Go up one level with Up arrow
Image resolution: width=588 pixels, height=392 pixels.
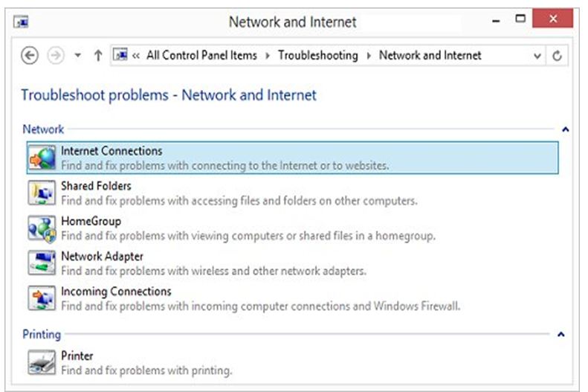pyautogui.click(x=97, y=56)
